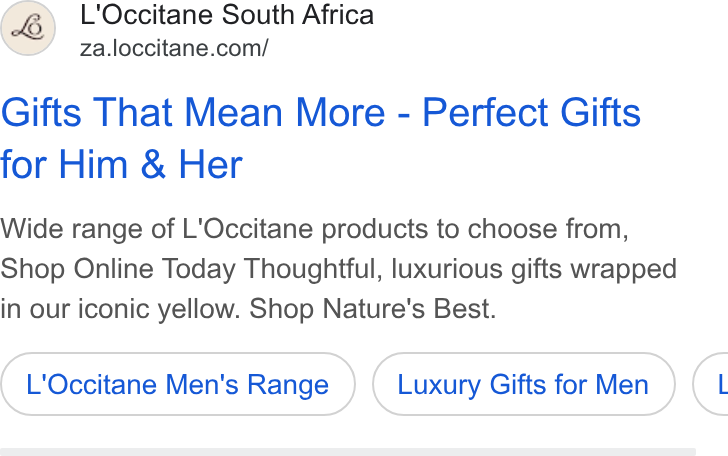Screen dimensions: 728x456
Task: Click 'Wide range of L'Occitane products' text
Action: point(214,229)
